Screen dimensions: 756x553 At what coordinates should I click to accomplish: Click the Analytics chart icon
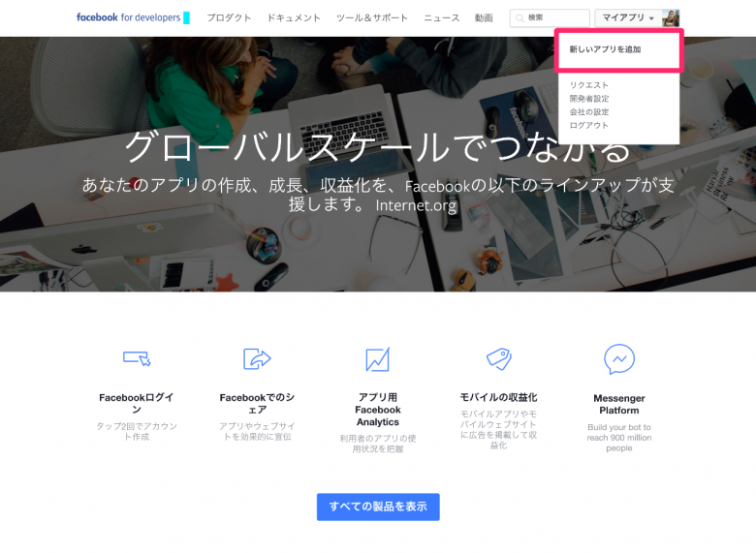tap(378, 359)
